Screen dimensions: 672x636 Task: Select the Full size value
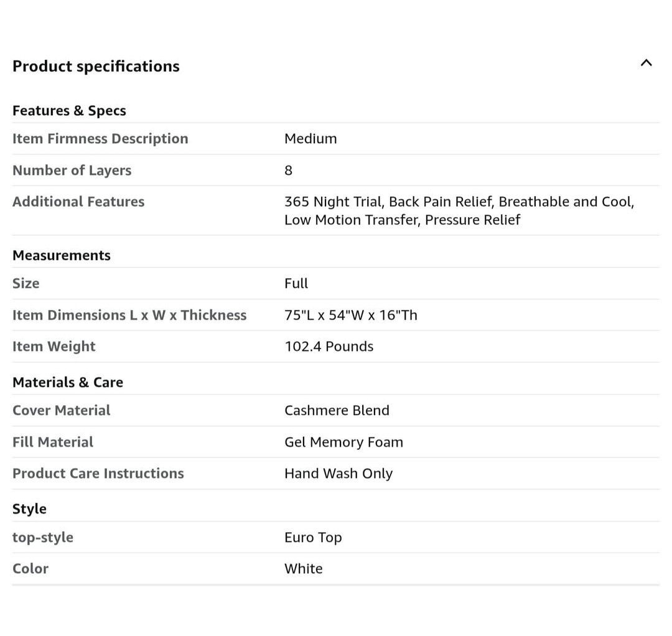pos(296,284)
